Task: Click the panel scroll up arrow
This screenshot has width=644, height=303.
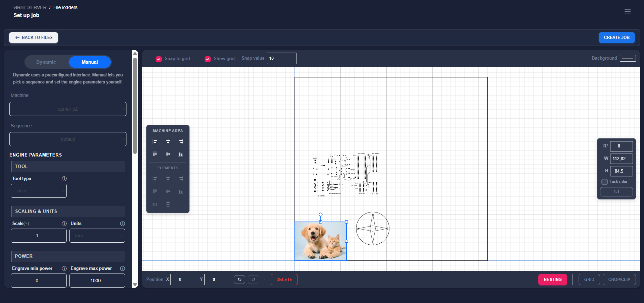Action: pos(135,54)
